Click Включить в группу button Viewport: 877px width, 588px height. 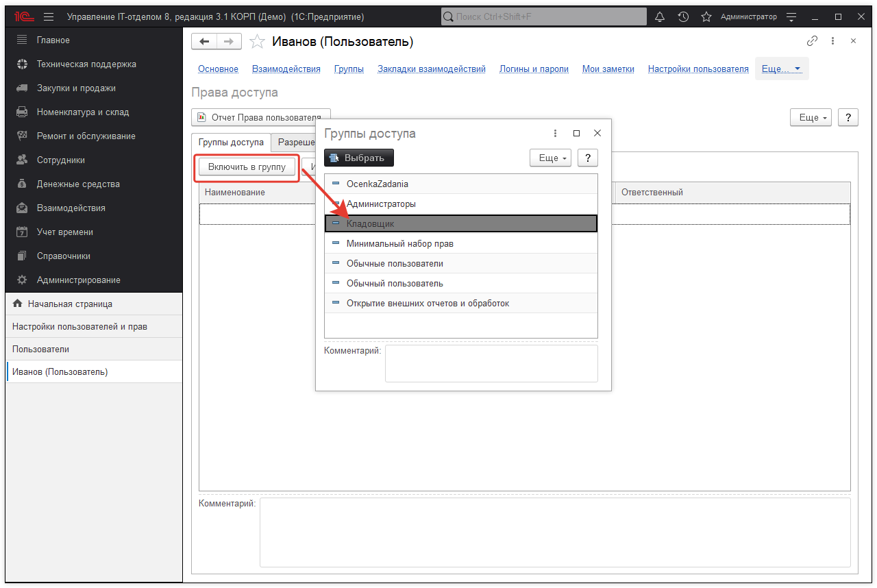pyautogui.click(x=247, y=167)
